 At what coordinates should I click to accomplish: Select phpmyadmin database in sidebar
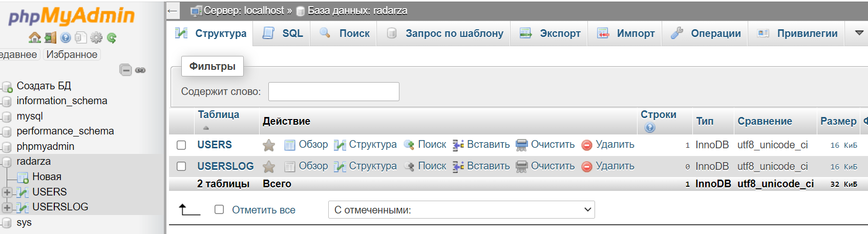[x=46, y=146]
